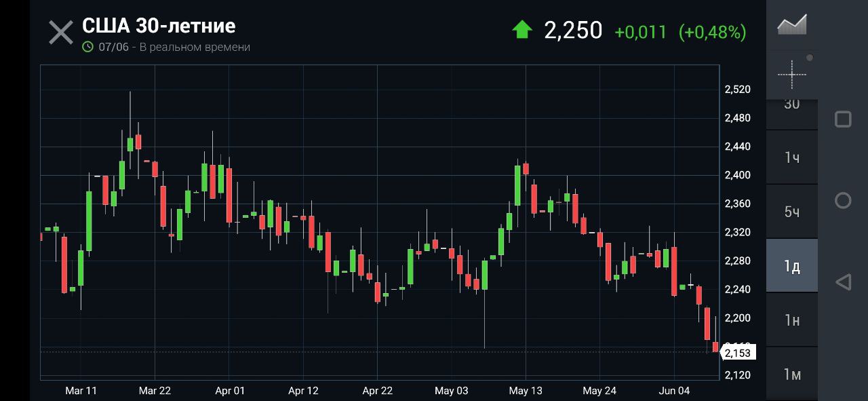Click the May 03 date label
Screen dimensions: 868x401
[x=452, y=390]
